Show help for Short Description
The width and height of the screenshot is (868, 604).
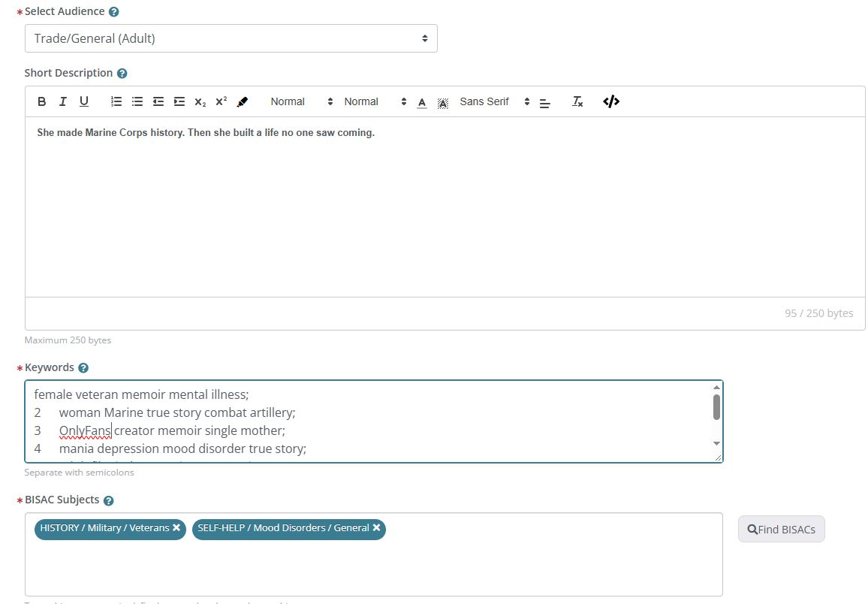click(x=122, y=73)
